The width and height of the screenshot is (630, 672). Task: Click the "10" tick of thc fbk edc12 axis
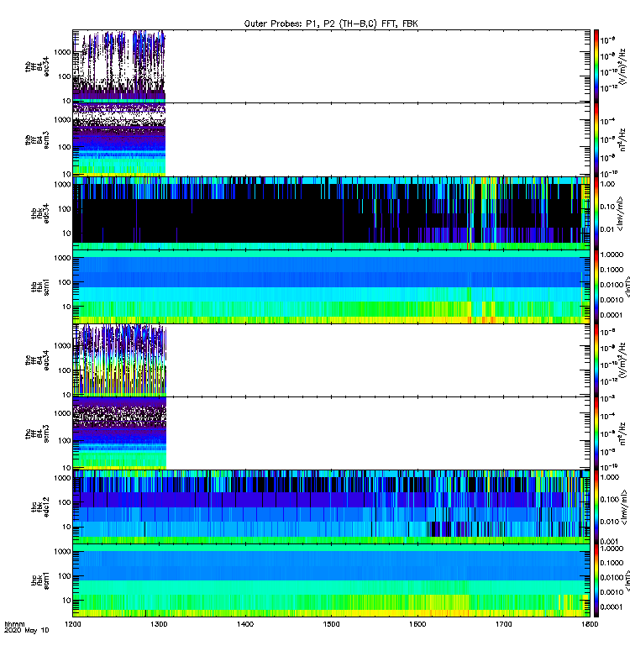tap(66, 528)
